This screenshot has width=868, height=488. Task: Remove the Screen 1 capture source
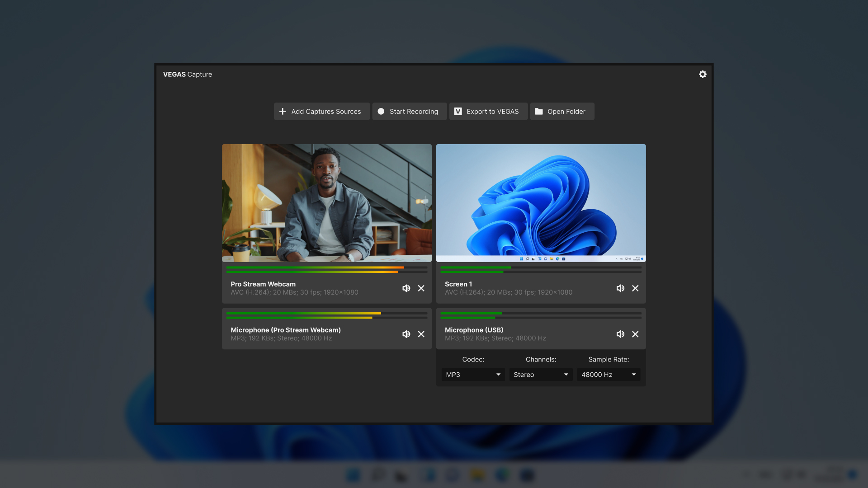[x=635, y=288]
